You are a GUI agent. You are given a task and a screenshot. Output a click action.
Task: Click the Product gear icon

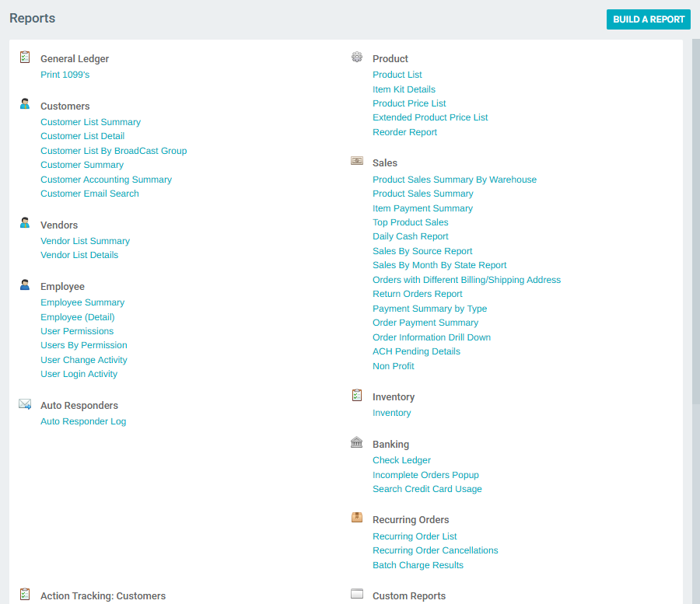click(357, 56)
